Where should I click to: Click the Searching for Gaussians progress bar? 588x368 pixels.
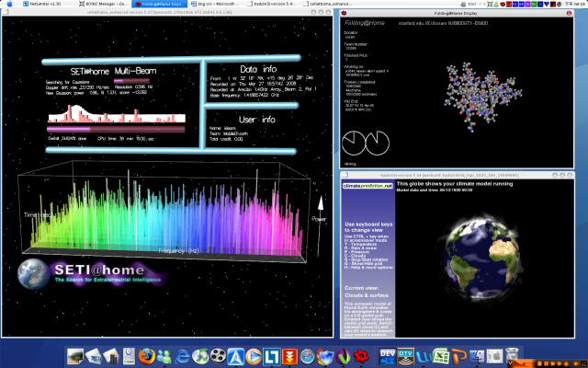(131, 81)
